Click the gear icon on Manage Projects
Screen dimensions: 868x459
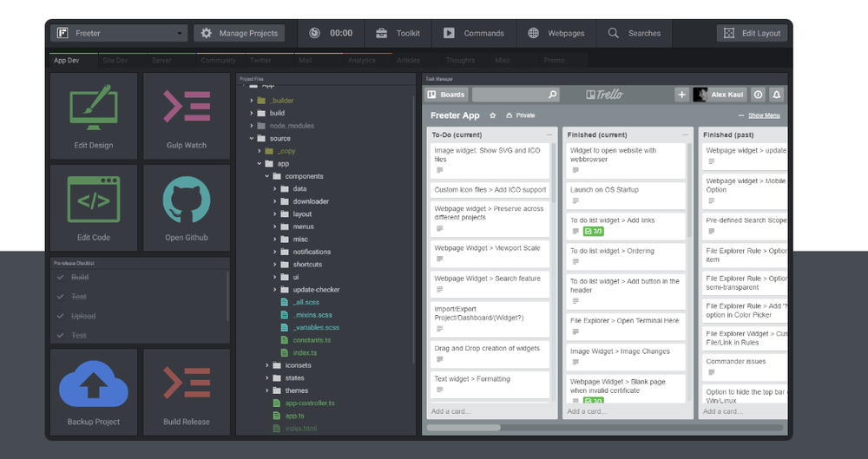pyautogui.click(x=207, y=33)
